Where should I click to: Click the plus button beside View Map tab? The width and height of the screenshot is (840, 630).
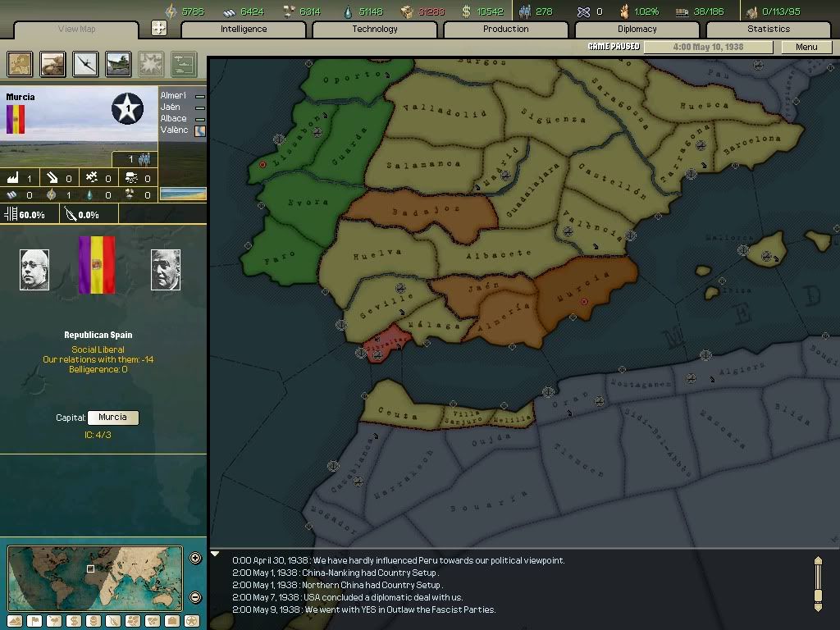[x=158, y=28]
